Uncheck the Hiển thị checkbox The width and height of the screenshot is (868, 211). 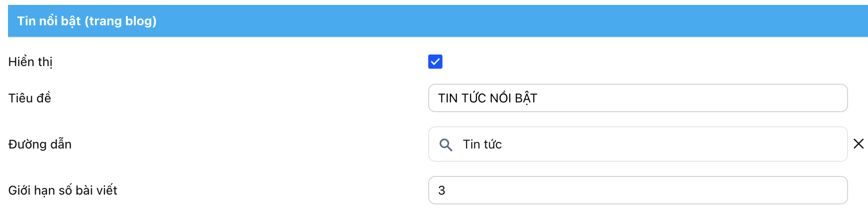pos(435,62)
